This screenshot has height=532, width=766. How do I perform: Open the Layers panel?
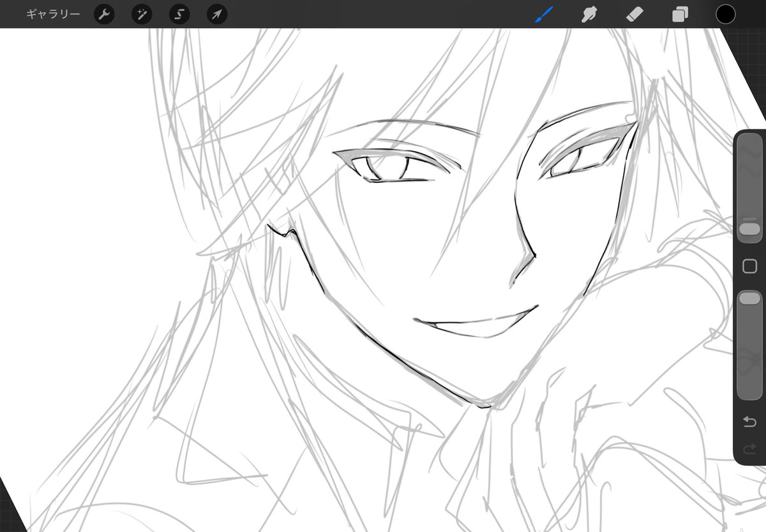point(680,14)
